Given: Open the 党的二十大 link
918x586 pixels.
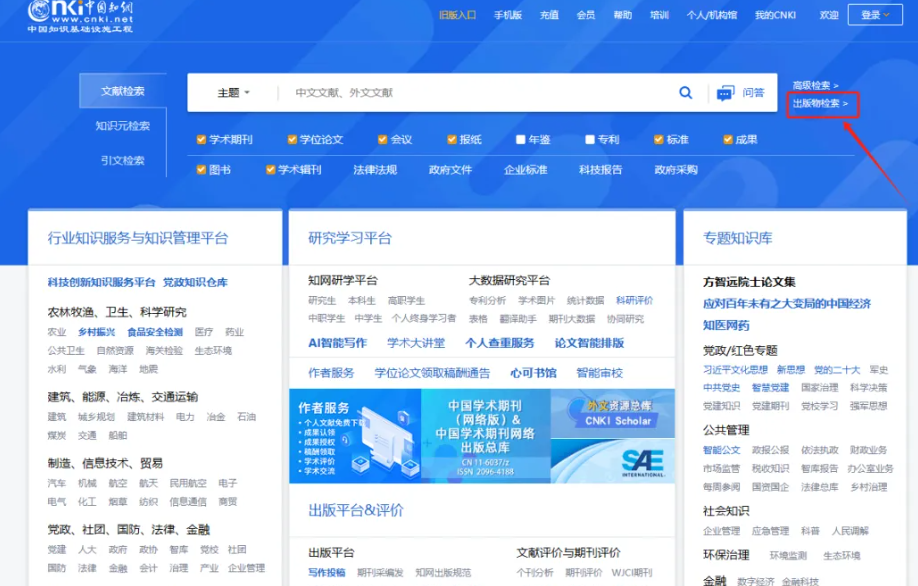Looking at the screenshot, I should [837, 370].
